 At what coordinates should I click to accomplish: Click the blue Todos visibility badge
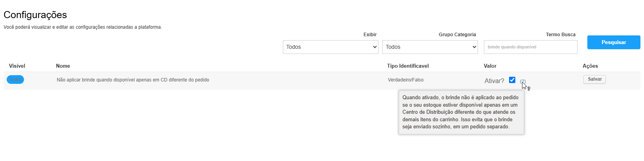[15, 80]
